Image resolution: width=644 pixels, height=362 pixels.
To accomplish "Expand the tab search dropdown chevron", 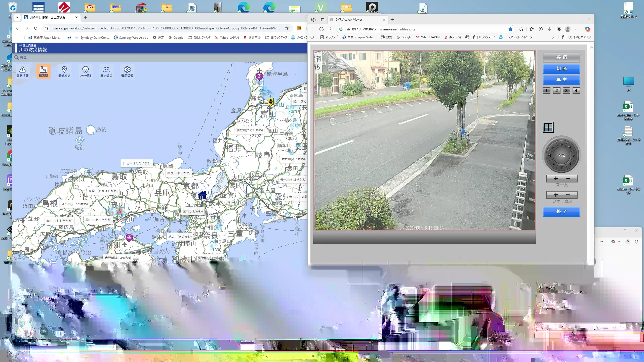I will click(x=17, y=17).
